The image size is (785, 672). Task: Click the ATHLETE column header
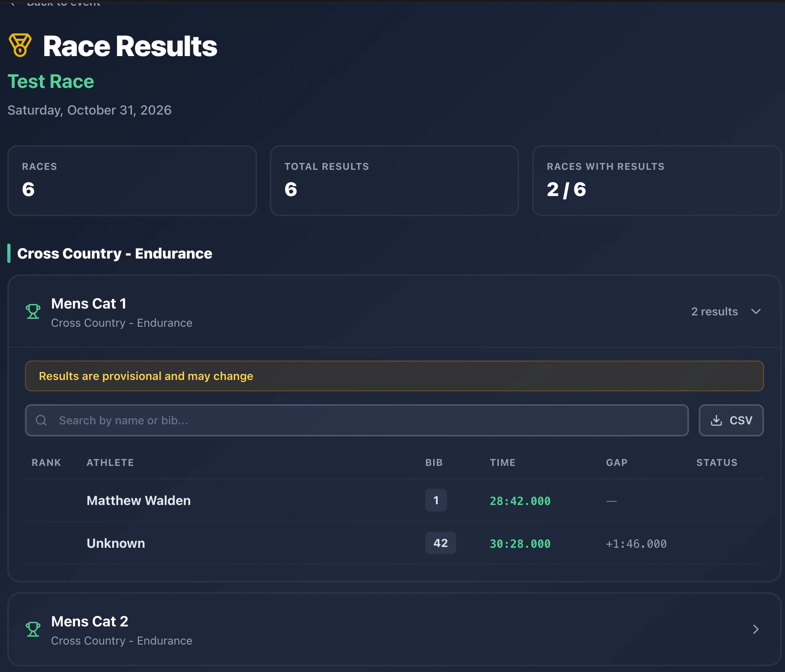(x=110, y=463)
